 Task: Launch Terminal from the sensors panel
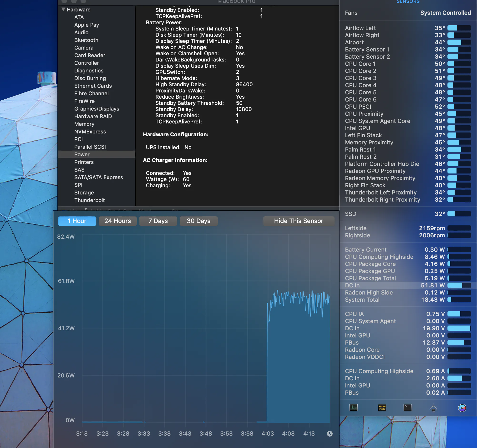point(407,407)
